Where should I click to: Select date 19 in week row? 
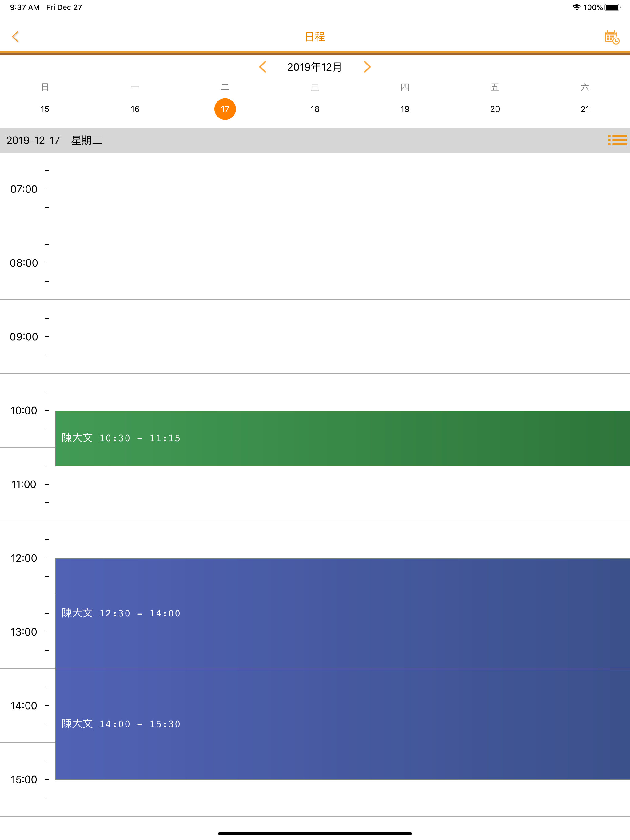click(405, 109)
